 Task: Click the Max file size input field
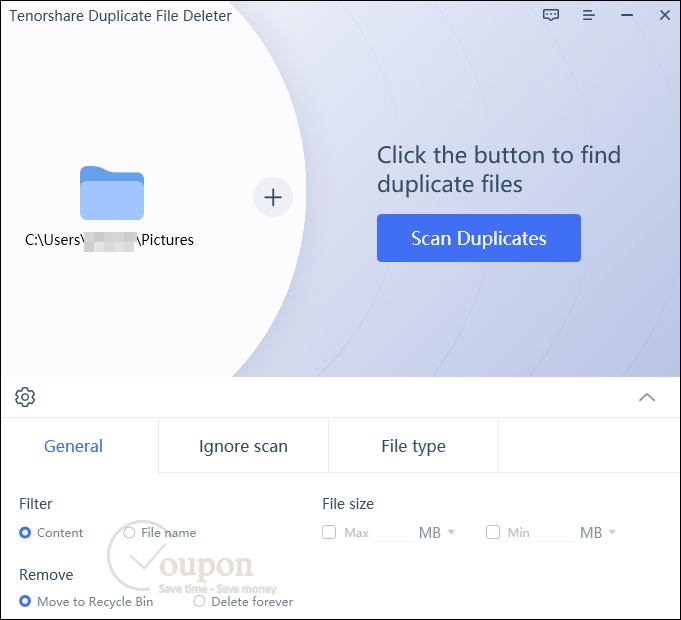[x=394, y=533]
